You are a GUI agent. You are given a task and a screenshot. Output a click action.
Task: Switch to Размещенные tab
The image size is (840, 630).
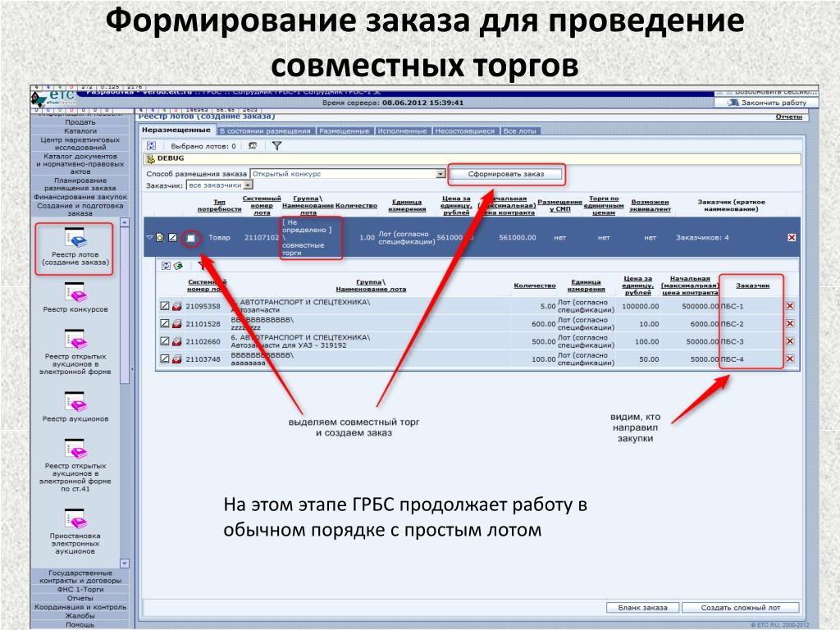tap(344, 130)
